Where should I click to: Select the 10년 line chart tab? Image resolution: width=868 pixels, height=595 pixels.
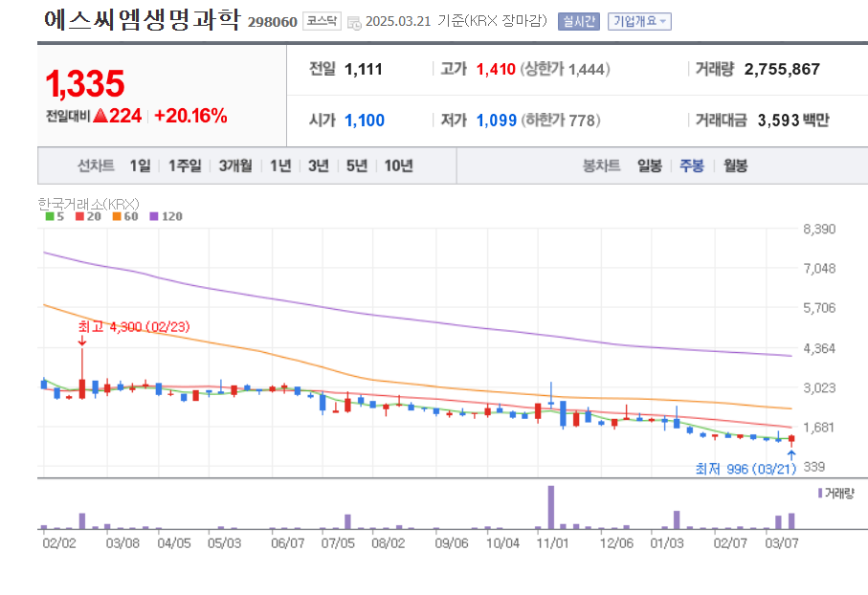[398, 165]
